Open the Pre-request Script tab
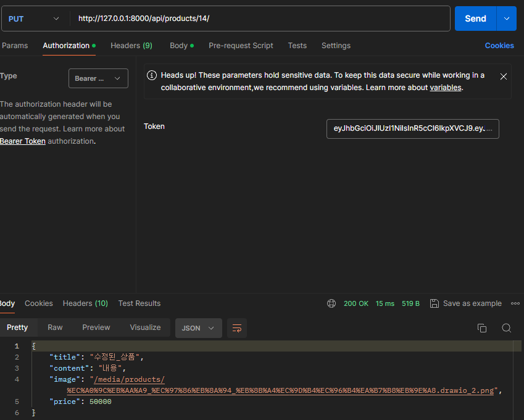This screenshot has height=420, width=524. tap(241, 46)
